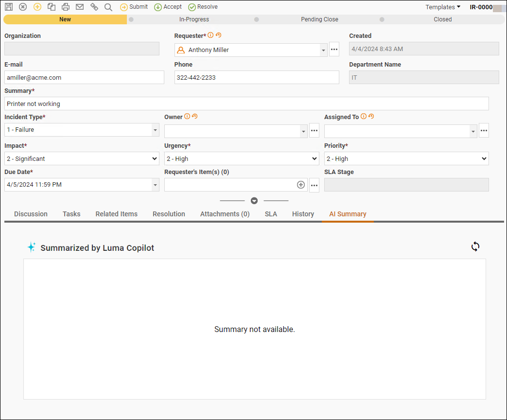Click the add Requester's Item plus icon
The height and width of the screenshot is (420, 507).
coord(301,185)
